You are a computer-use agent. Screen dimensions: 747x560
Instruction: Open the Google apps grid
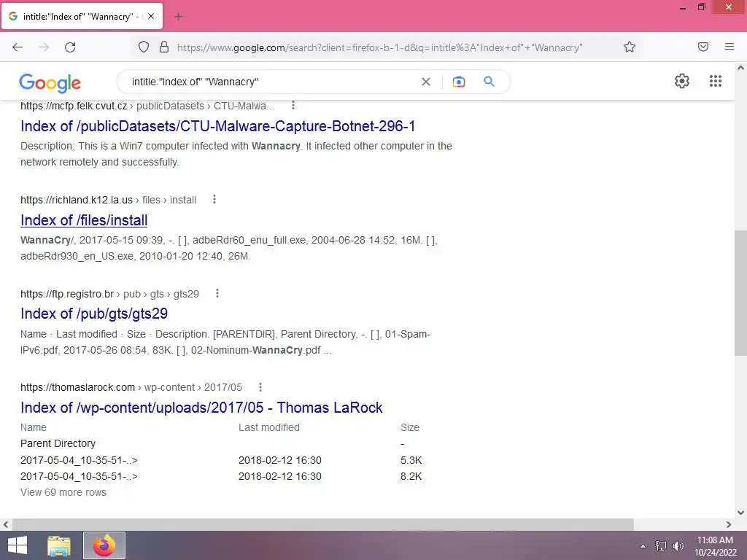click(x=716, y=81)
